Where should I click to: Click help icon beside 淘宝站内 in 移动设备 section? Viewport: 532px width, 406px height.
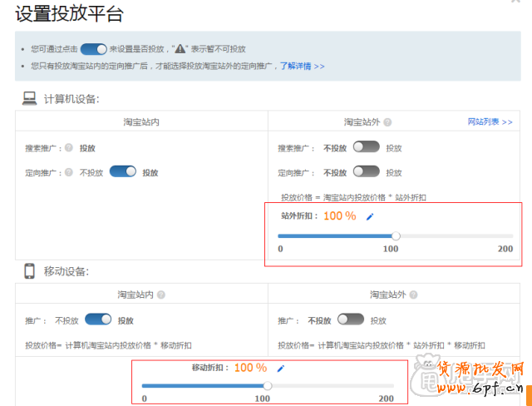(x=161, y=295)
